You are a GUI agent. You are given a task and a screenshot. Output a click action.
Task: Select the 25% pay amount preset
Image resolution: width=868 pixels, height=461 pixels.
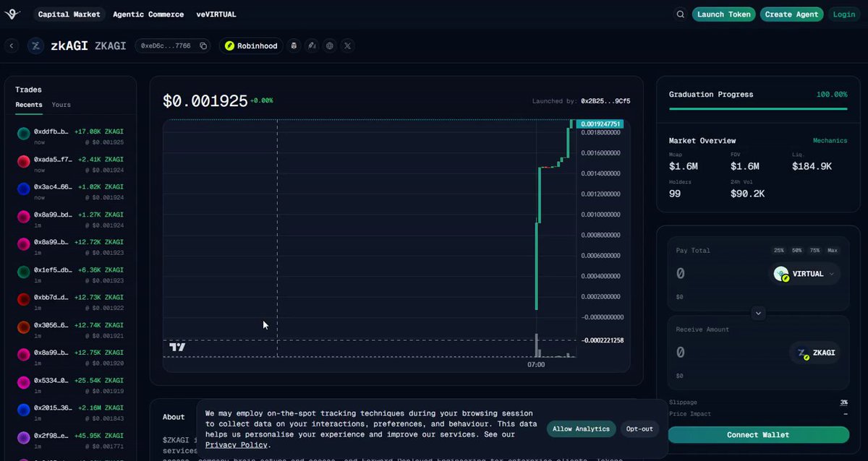click(779, 251)
